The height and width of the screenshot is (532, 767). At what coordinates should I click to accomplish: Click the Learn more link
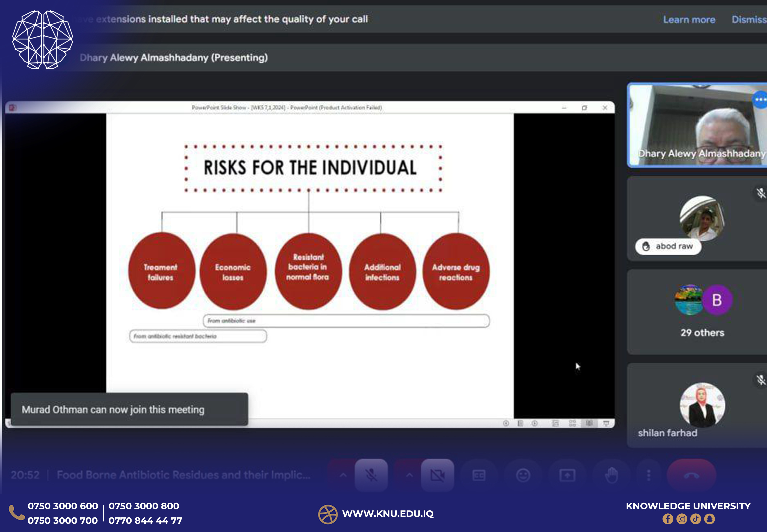[x=689, y=20]
